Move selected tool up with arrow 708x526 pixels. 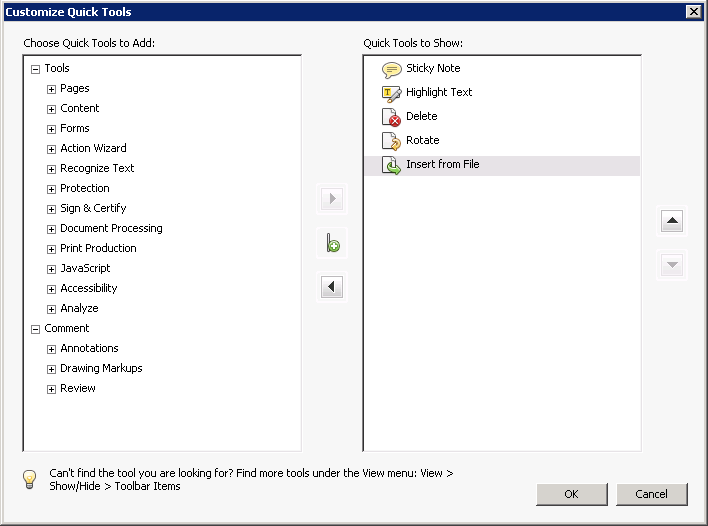672,222
